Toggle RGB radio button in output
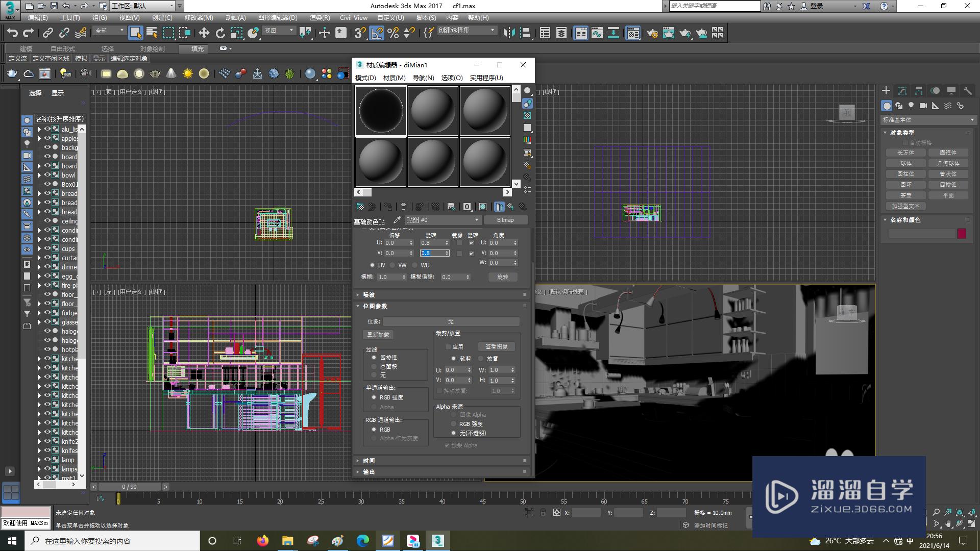 pos(375,429)
